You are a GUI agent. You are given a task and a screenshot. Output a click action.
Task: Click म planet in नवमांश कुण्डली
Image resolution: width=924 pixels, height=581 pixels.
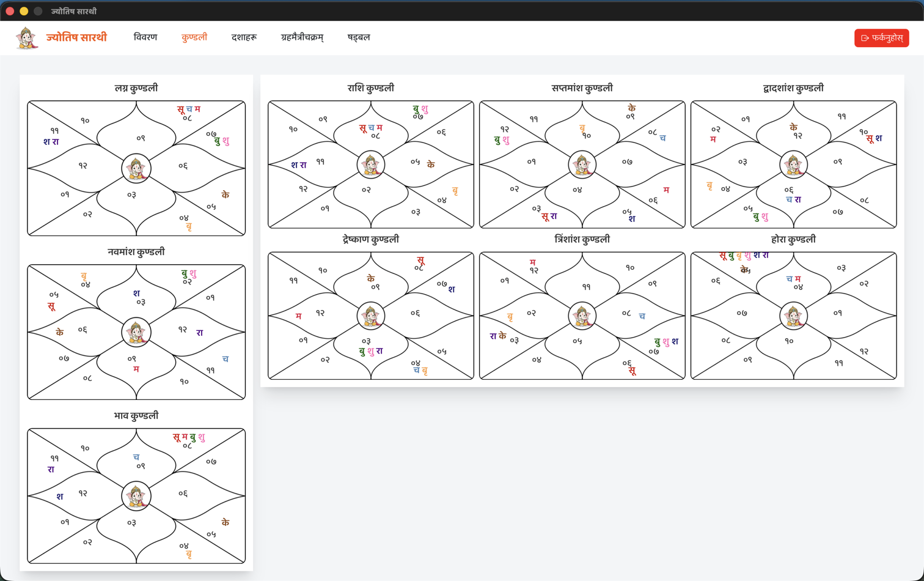136,369
